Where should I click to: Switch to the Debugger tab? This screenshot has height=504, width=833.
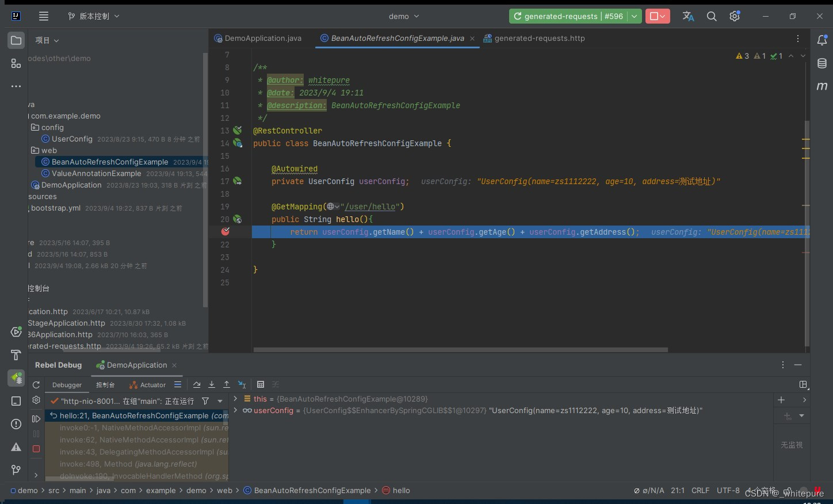click(67, 385)
